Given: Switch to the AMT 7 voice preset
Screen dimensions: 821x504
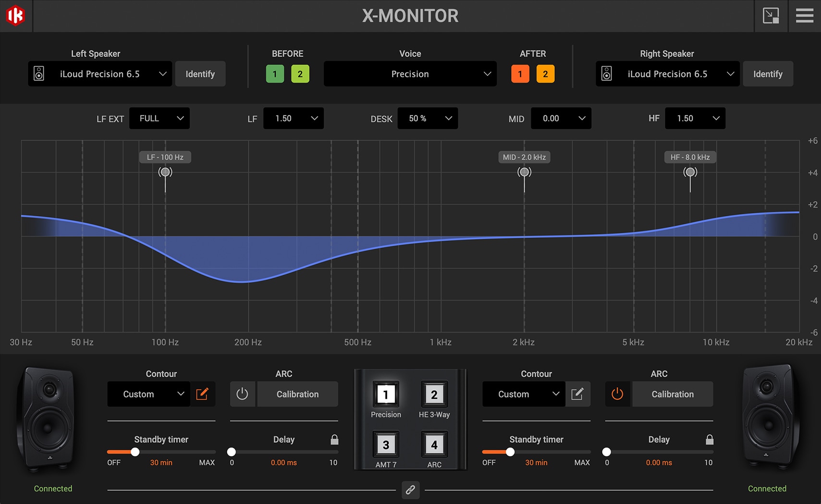Looking at the screenshot, I should (x=386, y=445).
